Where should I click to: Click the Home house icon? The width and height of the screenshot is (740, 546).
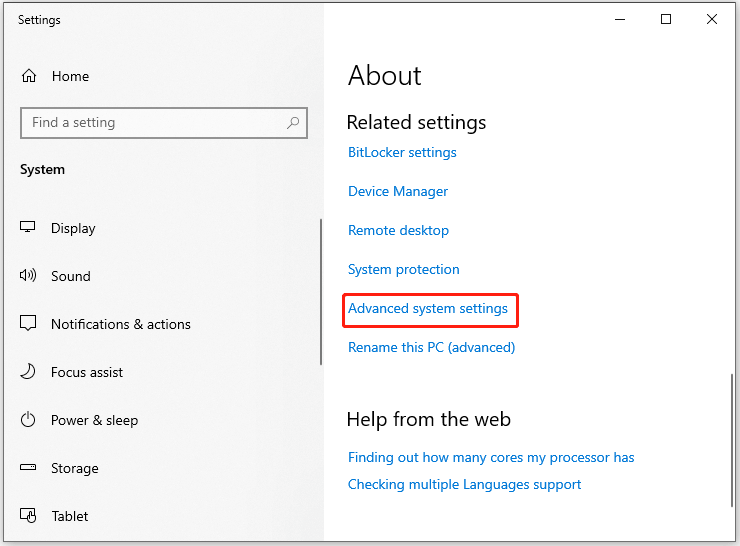[29, 76]
